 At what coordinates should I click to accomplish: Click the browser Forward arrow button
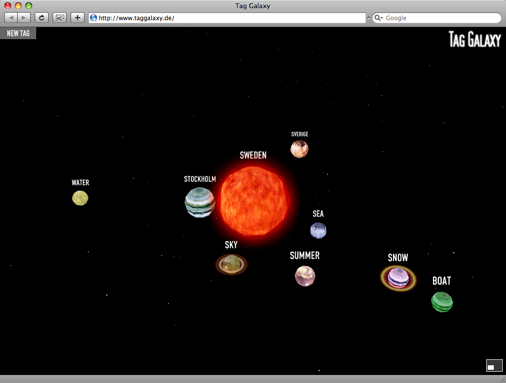pyautogui.click(x=24, y=18)
